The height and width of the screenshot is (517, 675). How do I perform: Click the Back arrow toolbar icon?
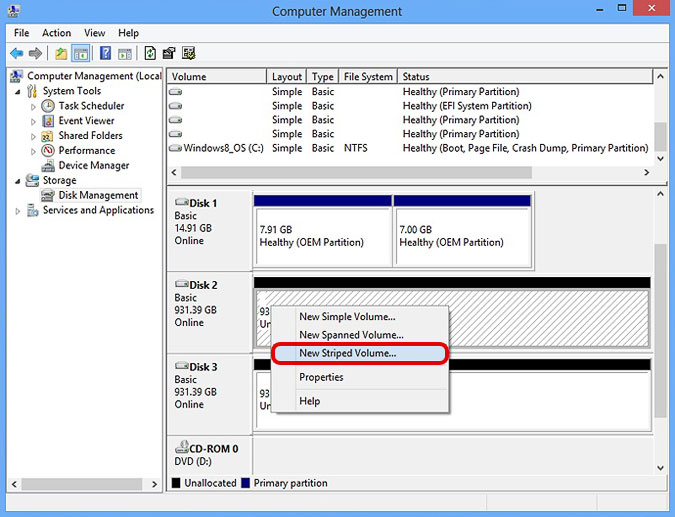(17, 53)
